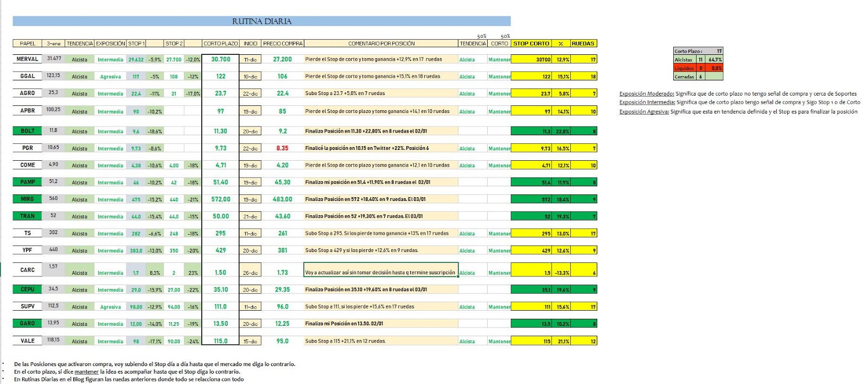868x384 pixels.
Task: Click the underlined 'Exposición Moderado' legend label
Action: coord(647,94)
